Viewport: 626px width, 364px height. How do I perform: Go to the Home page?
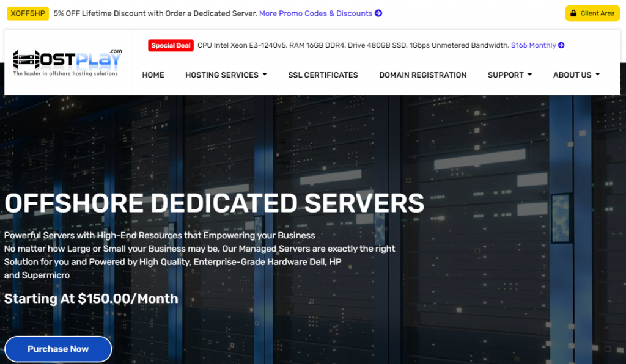click(153, 75)
